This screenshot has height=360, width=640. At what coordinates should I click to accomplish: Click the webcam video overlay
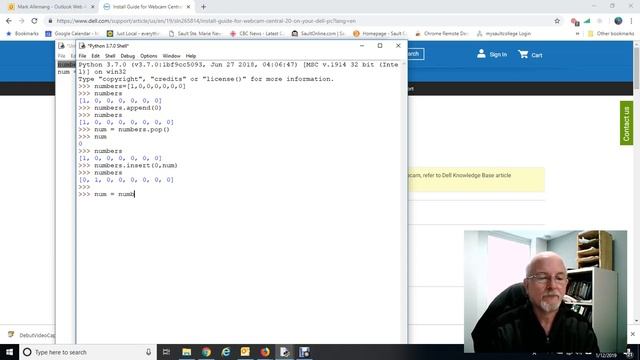(x=545, y=291)
